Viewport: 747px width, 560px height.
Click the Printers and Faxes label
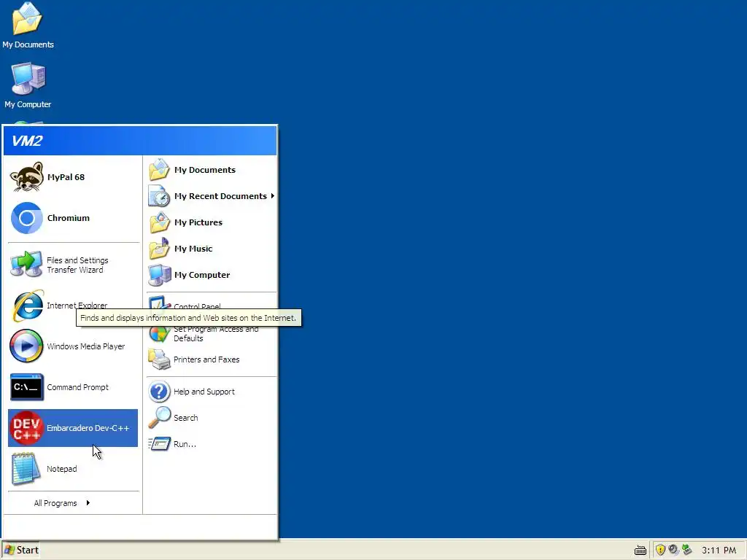pyautogui.click(x=206, y=359)
